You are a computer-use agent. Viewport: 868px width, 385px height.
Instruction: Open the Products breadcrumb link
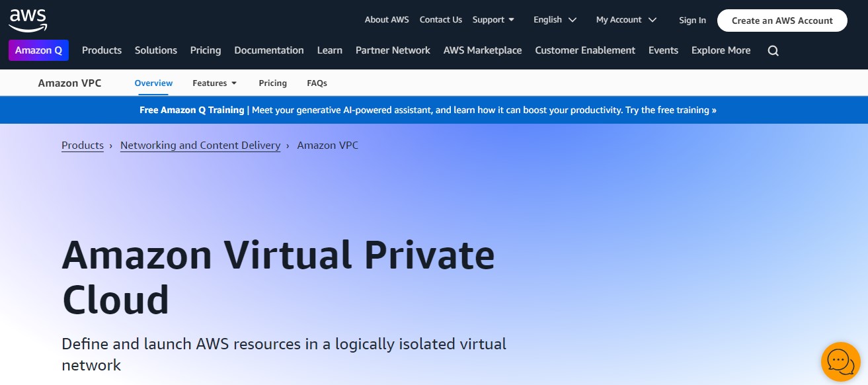[x=82, y=145]
